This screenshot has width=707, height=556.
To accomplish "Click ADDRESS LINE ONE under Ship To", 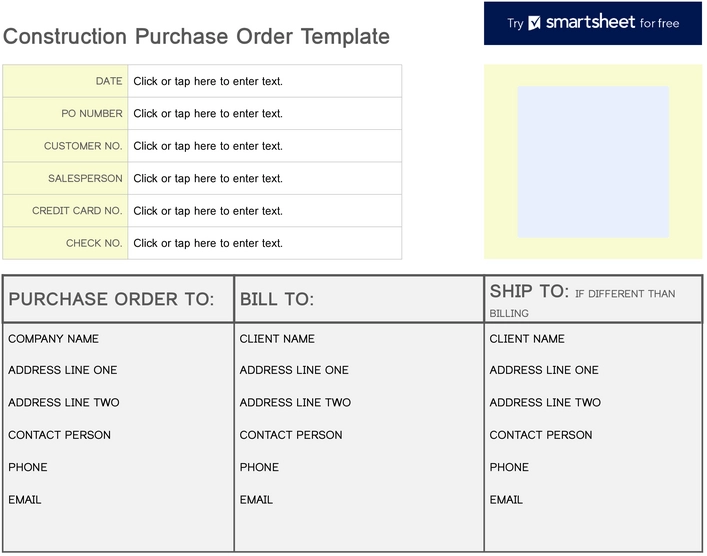I will coord(544,371).
